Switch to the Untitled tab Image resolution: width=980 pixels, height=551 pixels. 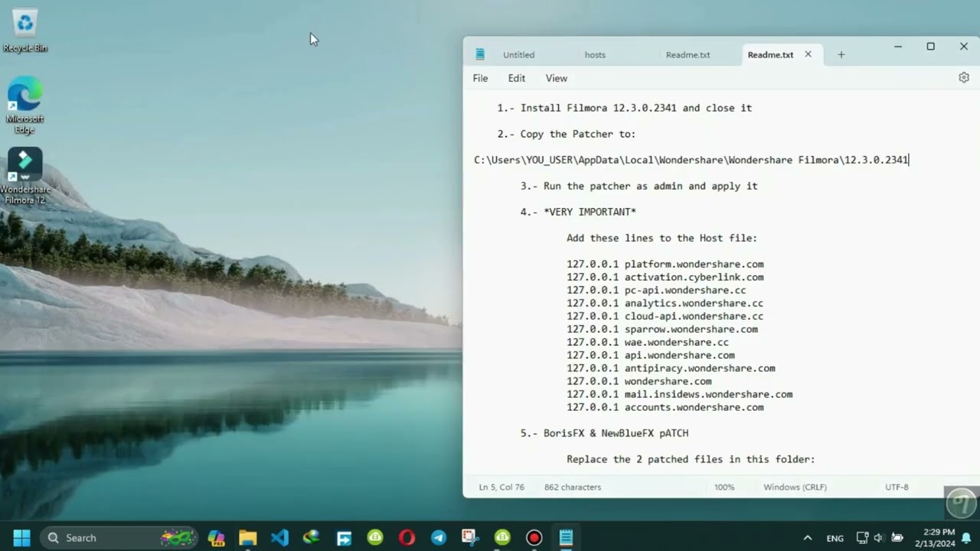click(518, 55)
